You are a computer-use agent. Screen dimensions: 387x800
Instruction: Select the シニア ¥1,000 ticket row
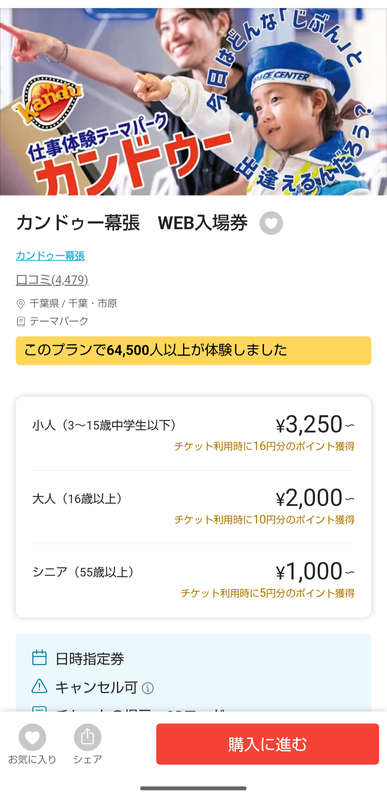coord(193,580)
